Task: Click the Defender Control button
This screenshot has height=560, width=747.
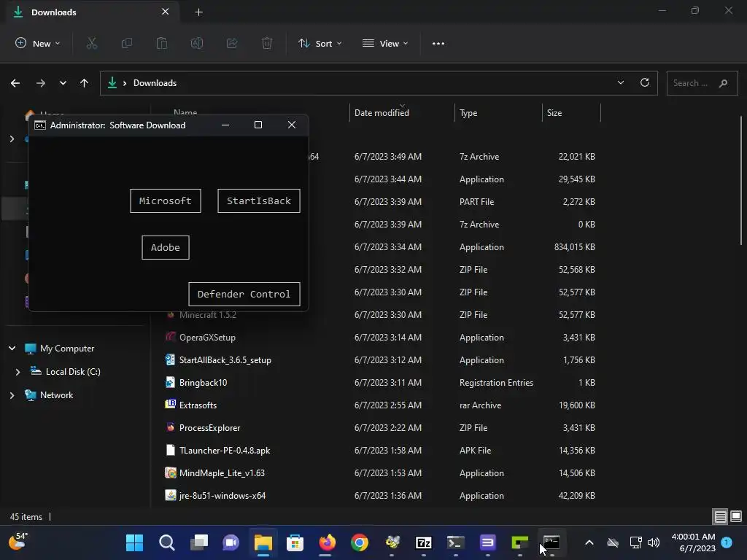Action: [244, 295]
